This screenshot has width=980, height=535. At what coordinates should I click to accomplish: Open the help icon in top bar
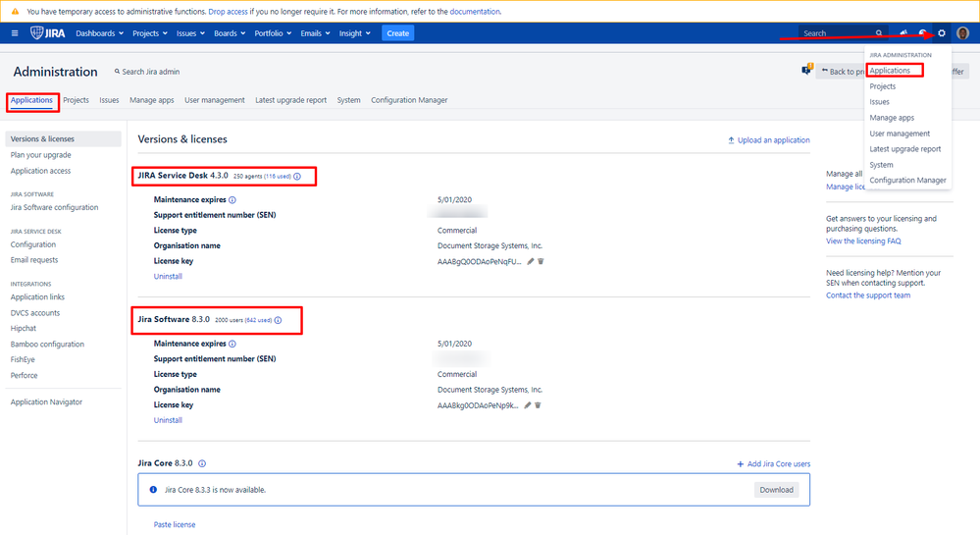click(922, 33)
